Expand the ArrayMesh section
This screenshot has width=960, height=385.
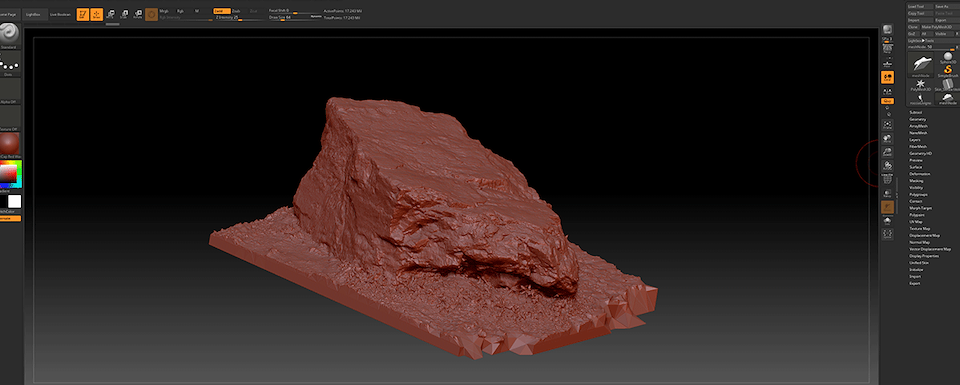[x=919, y=126]
